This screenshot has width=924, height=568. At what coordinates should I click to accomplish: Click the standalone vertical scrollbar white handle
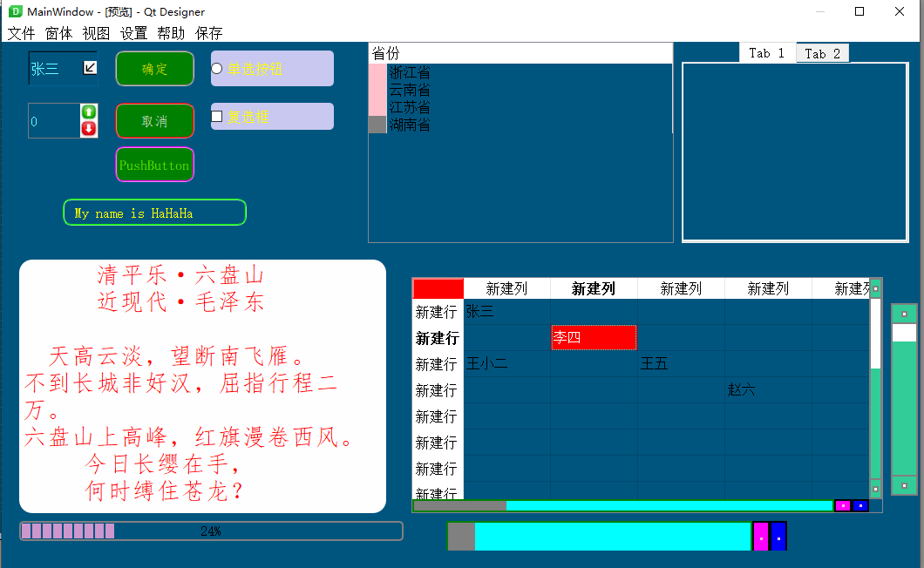pos(904,333)
